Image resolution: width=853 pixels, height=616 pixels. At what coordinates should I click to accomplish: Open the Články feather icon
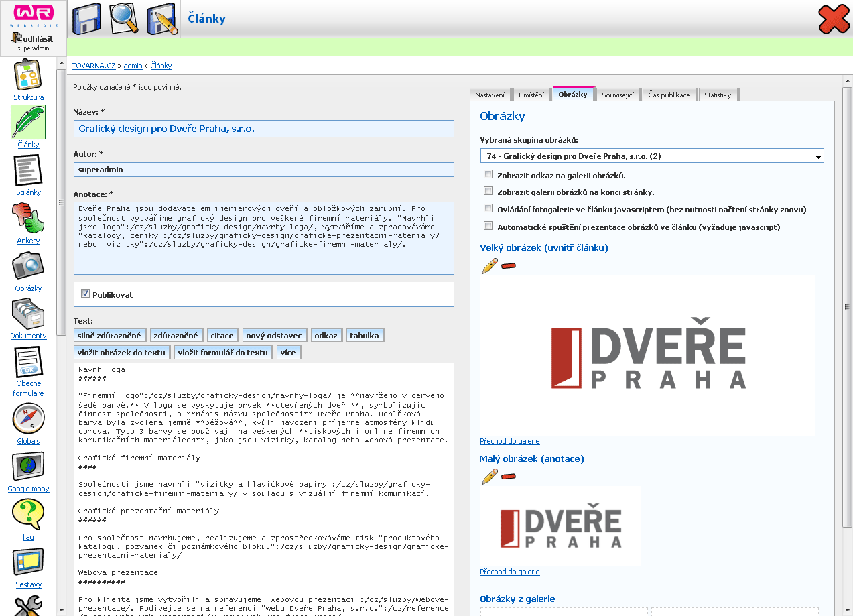[28, 122]
